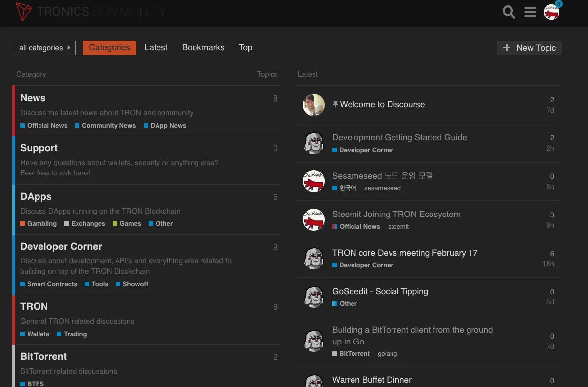Open the Wallets subcategory
The width and height of the screenshot is (588, 387).
[35, 334]
